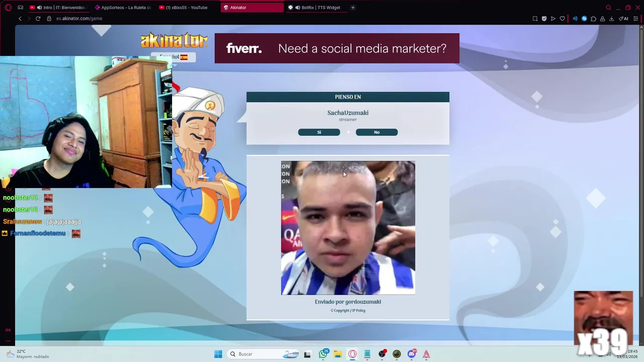Open the extensions puzzle icon
Image resolution: width=644 pixels, height=362 pixels.
(593, 19)
